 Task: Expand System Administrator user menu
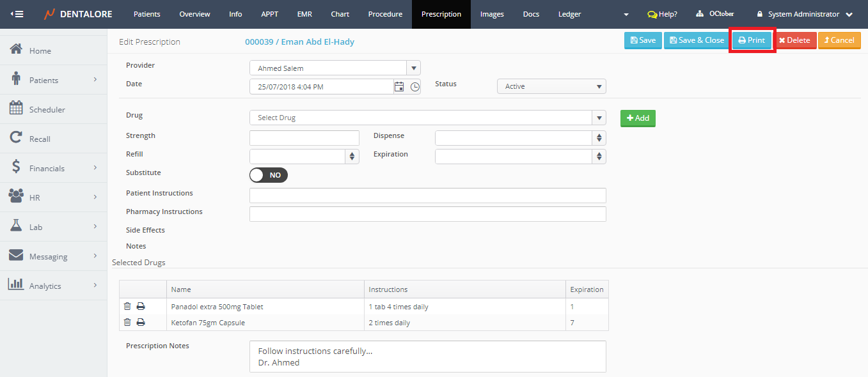click(x=805, y=14)
